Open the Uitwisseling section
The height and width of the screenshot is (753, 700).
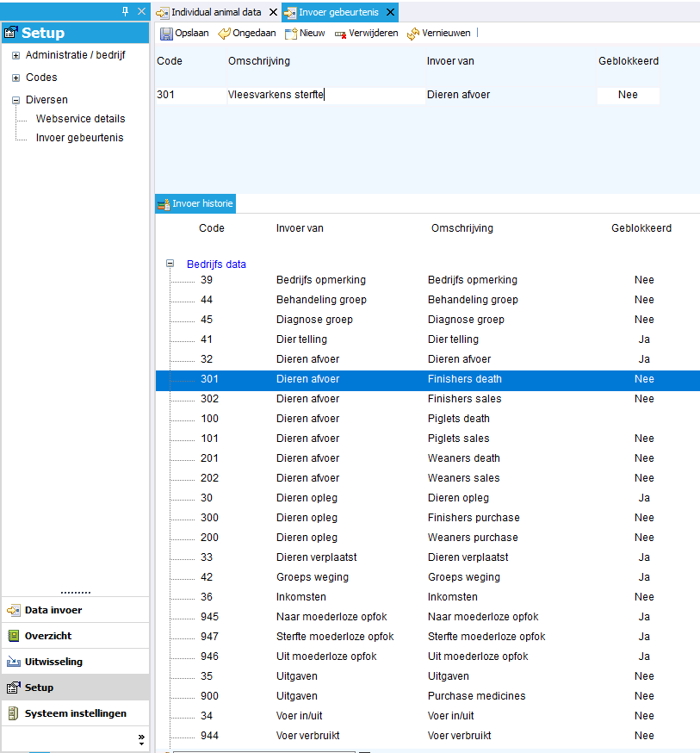point(75,662)
